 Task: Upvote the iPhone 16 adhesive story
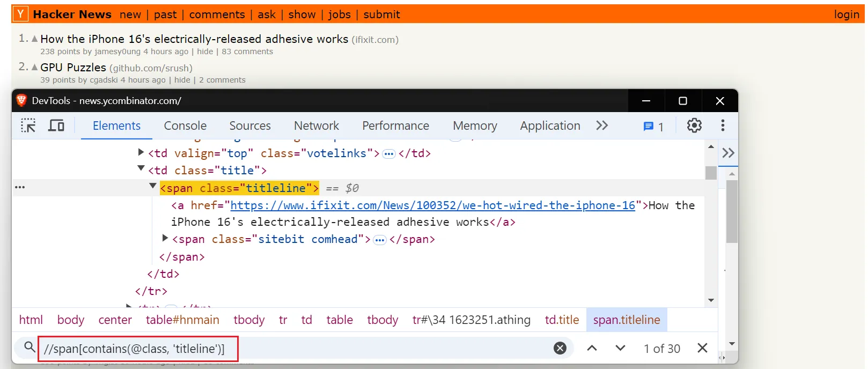tap(35, 39)
